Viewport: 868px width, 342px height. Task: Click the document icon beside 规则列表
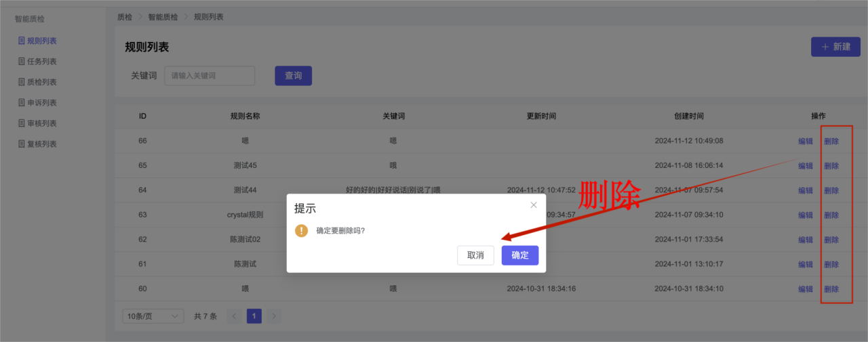pyautogui.click(x=22, y=41)
